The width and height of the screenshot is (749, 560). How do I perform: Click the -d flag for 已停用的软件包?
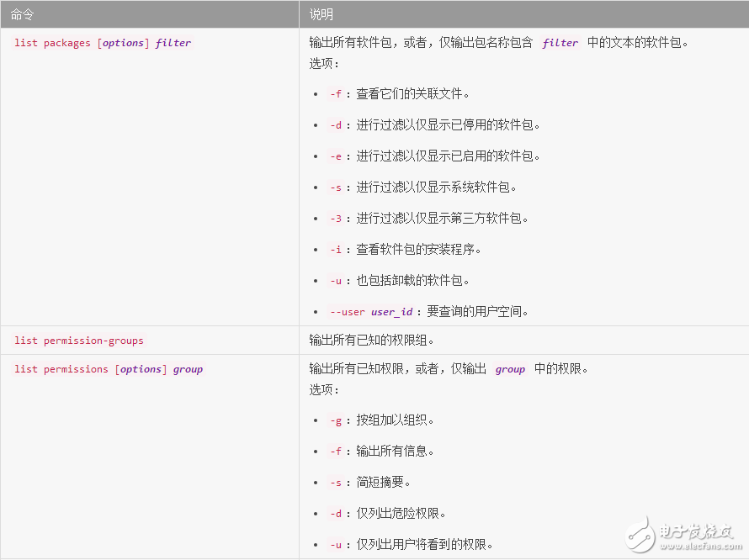[336, 125]
